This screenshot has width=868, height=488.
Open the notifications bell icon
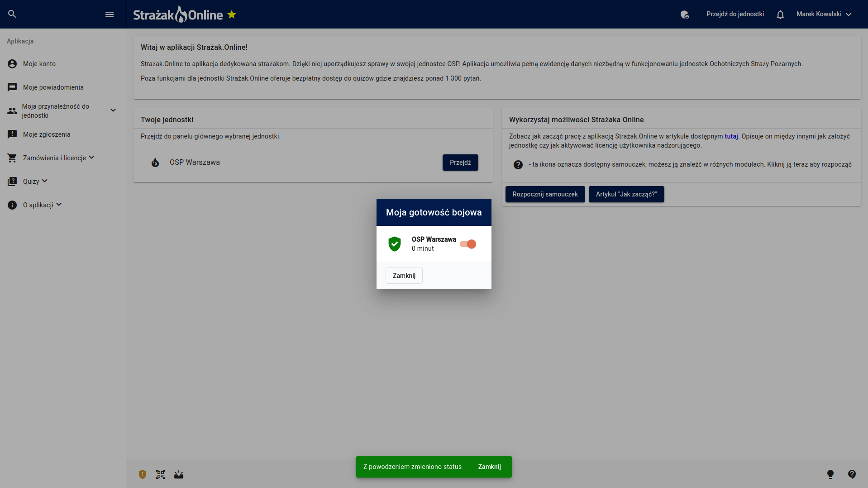click(780, 14)
